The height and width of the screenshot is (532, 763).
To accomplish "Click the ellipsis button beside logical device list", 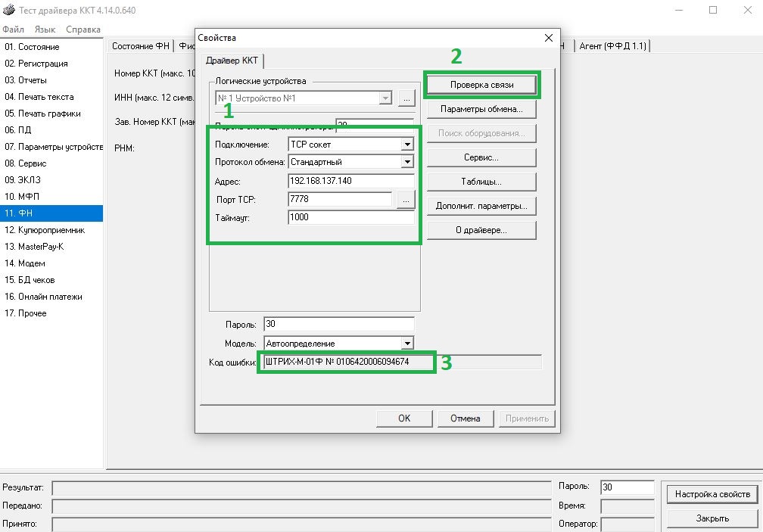I will click(406, 98).
